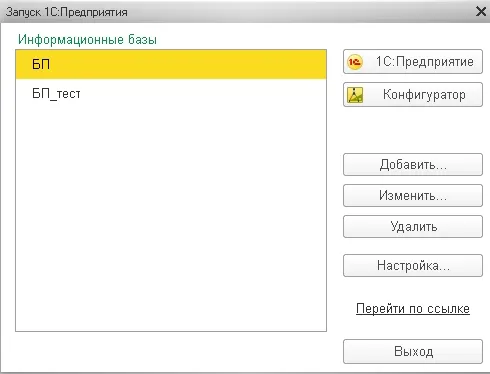The width and height of the screenshot is (490, 374).
Task: Close the Запуск 1С:Предприятия window
Action: [x=481, y=12]
